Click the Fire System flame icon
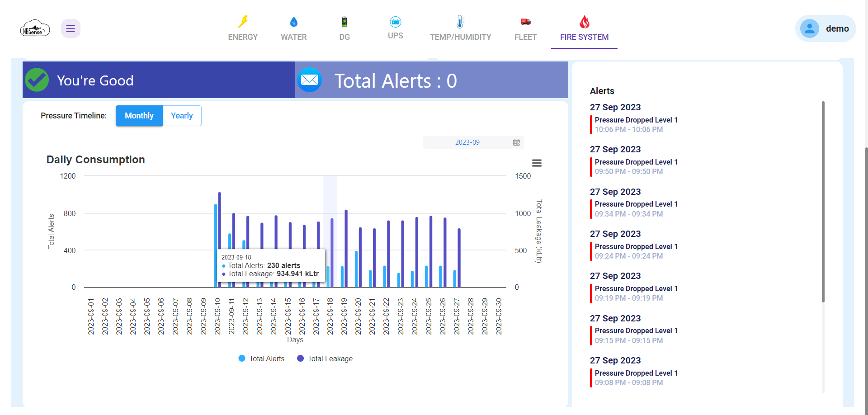The width and height of the screenshot is (868, 415). point(585,22)
